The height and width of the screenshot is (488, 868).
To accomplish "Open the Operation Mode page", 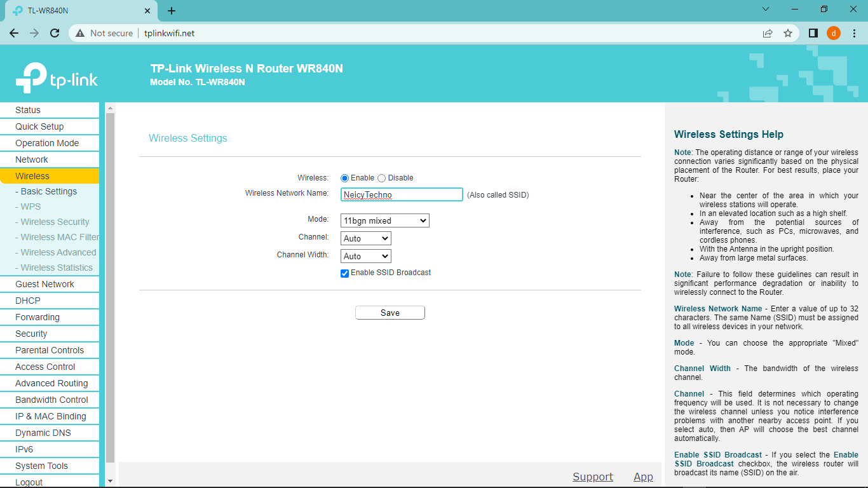I will 50,143.
